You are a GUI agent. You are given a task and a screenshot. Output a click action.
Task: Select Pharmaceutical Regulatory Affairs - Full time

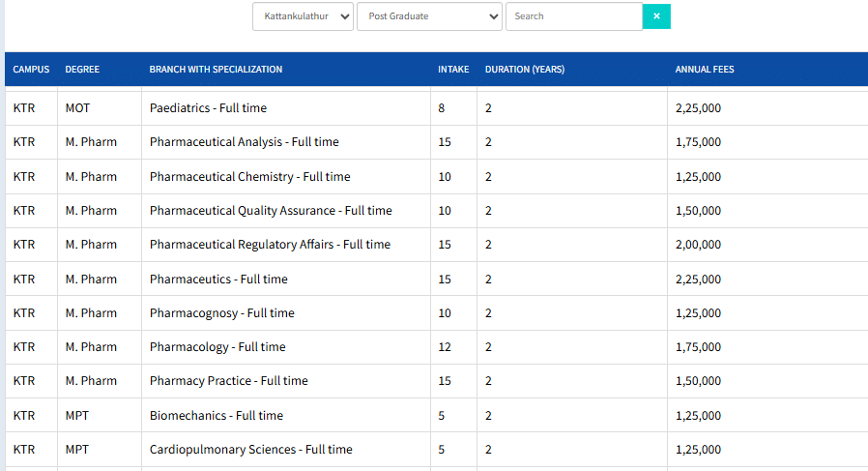pyautogui.click(x=270, y=245)
